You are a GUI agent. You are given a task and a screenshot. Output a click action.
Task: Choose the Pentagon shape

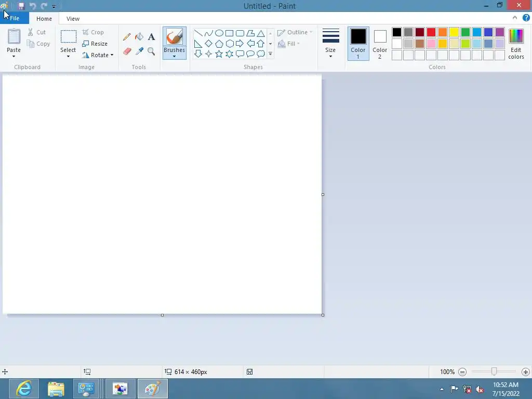point(219,44)
